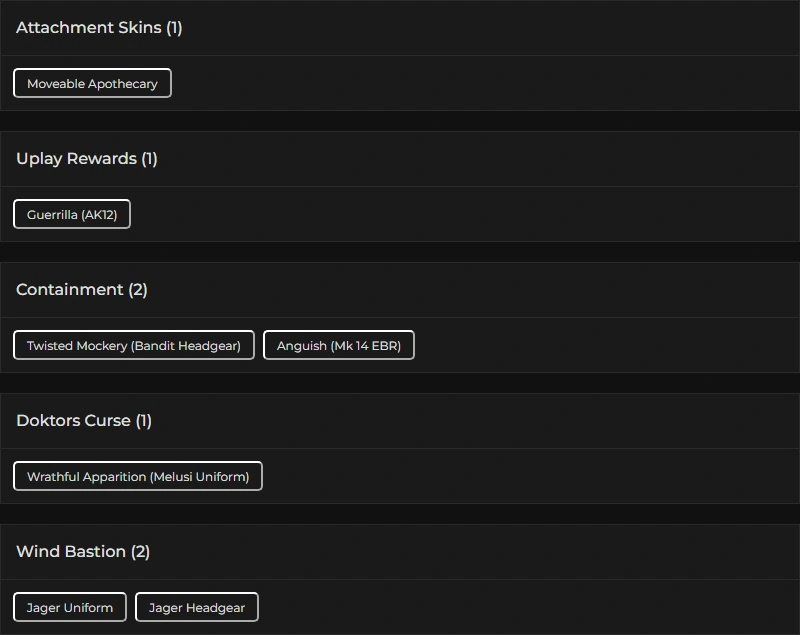Click the (1) count beside Attachment Skins
The width and height of the screenshot is (800, 635).
[174, 28]
